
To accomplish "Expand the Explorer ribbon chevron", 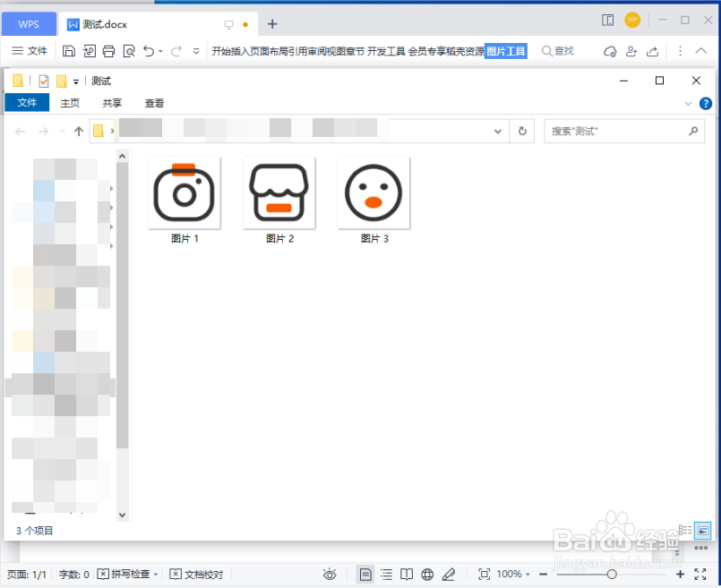I will pos(688,103).
